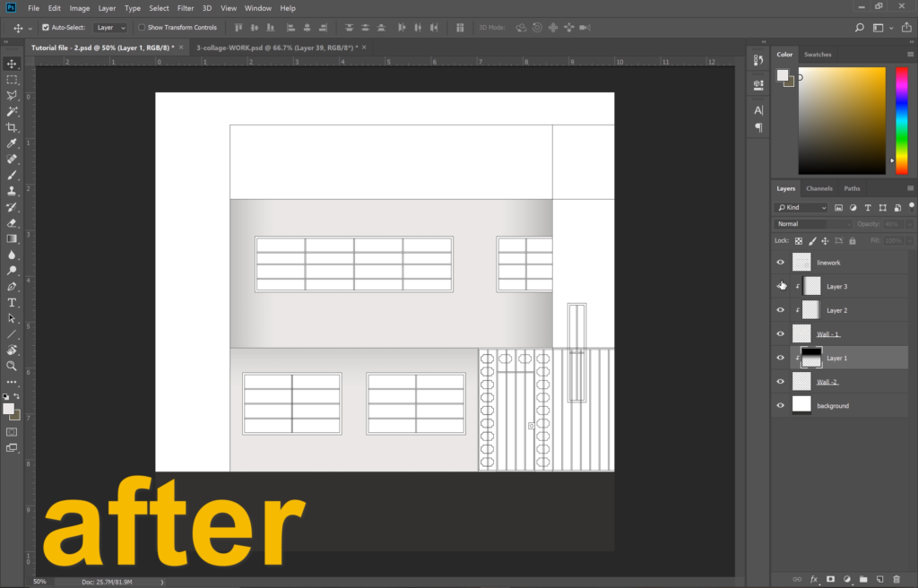Select the Crop tool
This screenshot has height=588, width=918.
coord(12,127)
